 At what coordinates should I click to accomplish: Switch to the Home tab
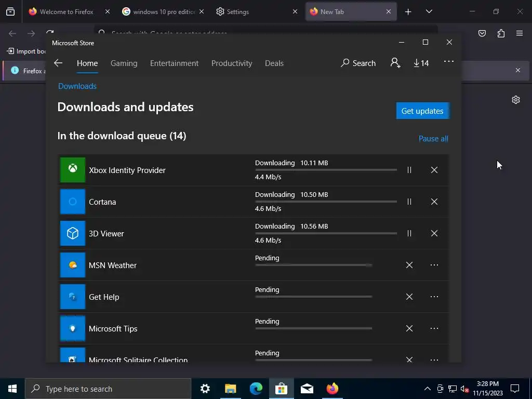[x=87, y=63]
